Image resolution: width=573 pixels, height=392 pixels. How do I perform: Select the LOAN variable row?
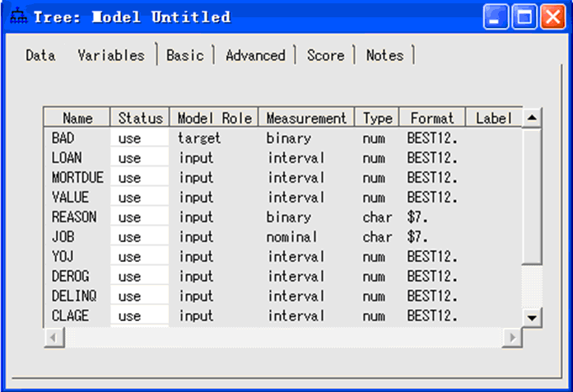coord(67,158)
